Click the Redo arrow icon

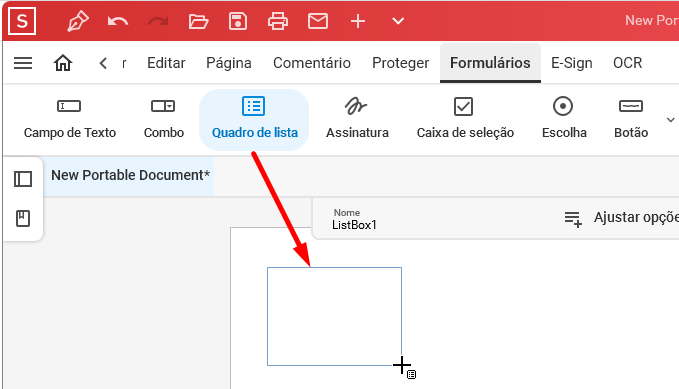click(158, 21)
